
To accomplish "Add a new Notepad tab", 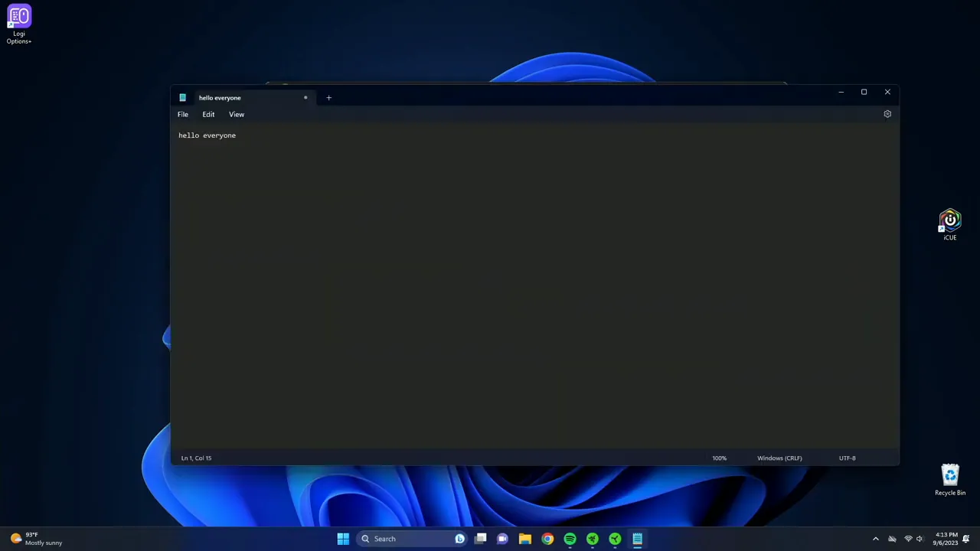I will (328, 98).
